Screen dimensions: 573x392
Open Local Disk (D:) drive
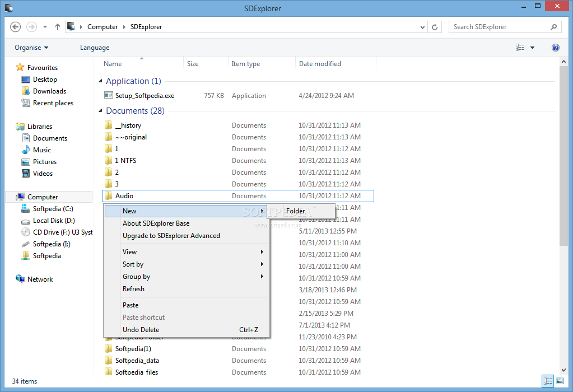tap(48, 220)
